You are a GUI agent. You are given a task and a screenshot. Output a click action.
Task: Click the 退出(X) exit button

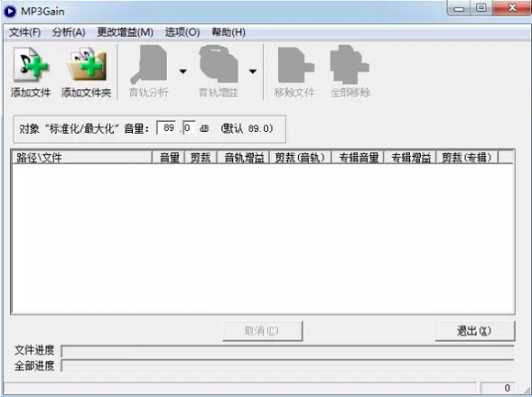click(474, 331)
